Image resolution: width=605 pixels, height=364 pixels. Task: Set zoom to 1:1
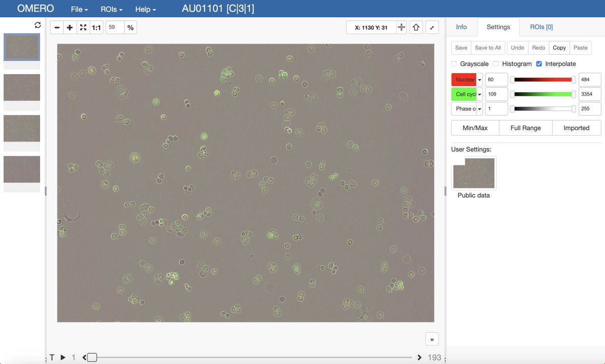96,28
